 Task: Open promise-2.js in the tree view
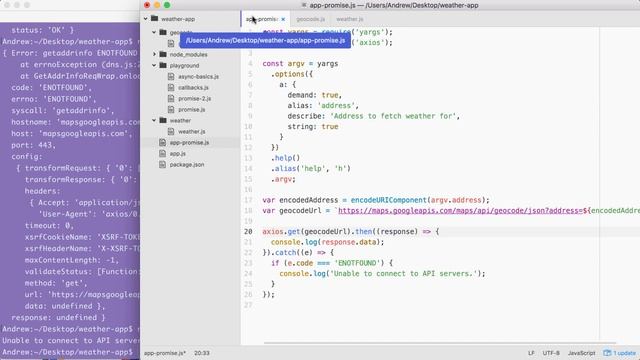[194, 98]
